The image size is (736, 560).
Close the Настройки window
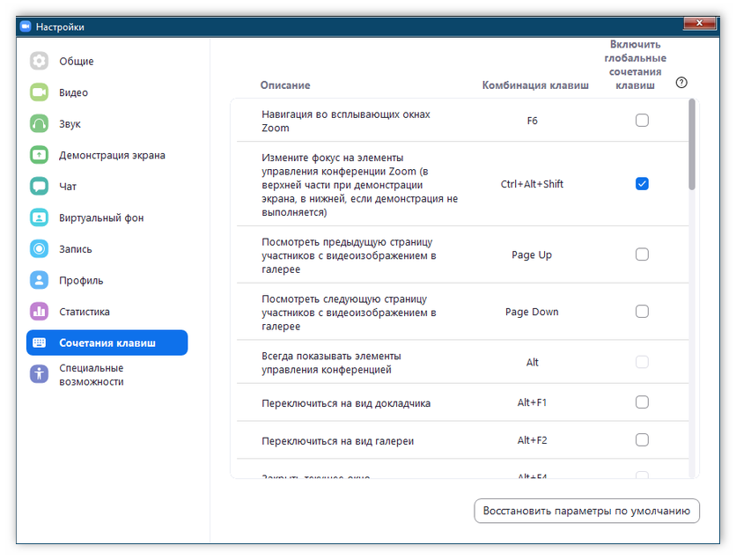coord(698,22)
